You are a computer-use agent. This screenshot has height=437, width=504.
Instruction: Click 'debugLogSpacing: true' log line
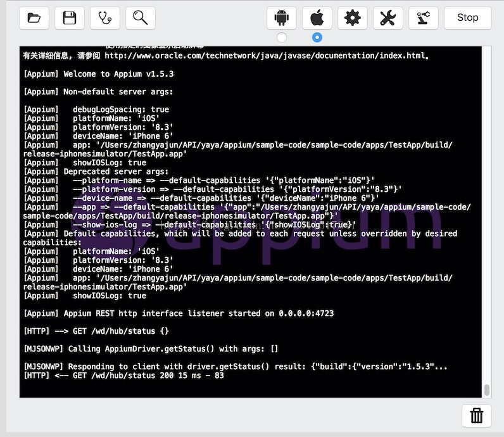click(x=96, y=110)
